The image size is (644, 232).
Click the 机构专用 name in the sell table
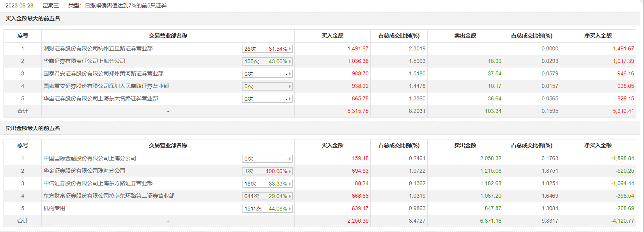(x=54, y=208)
